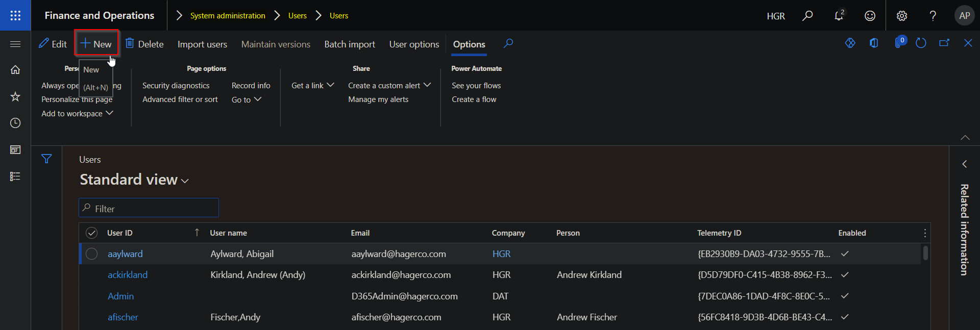Screen dimensions: 980x330
Task: Open Favorites star in sidebar
Action: 15,96
